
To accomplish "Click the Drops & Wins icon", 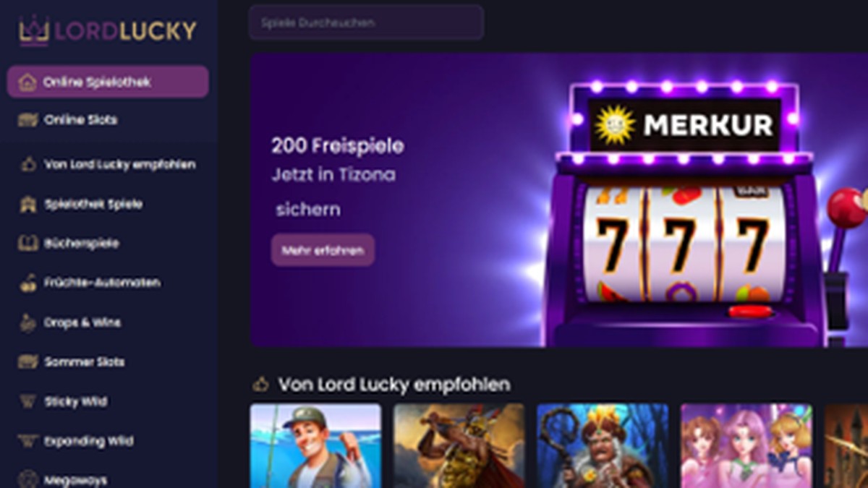I will pyautogui.click(x=27, y=322).
